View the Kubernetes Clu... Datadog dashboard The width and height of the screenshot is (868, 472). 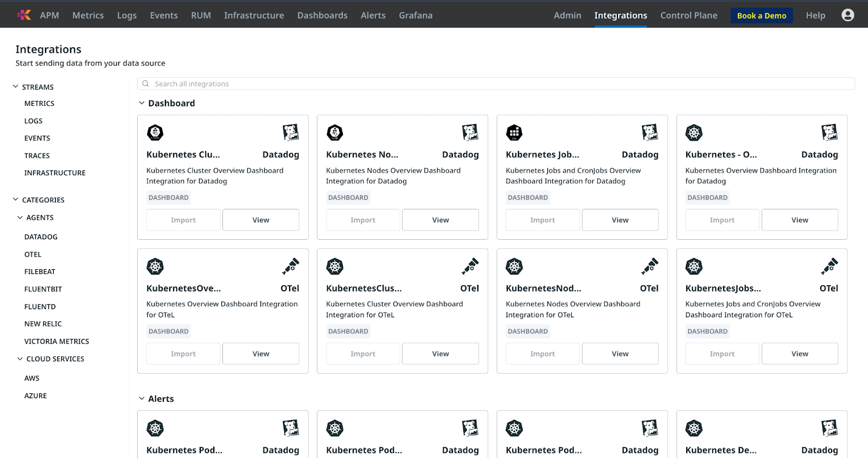pos(261,220)
